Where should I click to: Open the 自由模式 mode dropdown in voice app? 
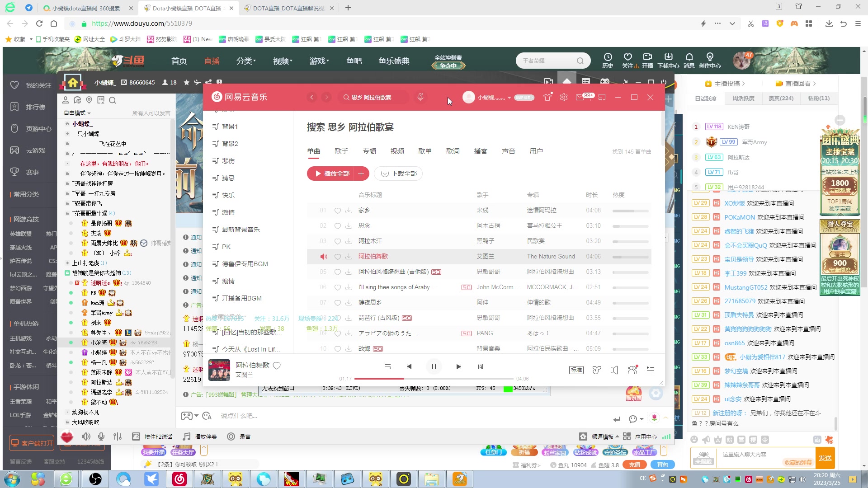coord(77,113)
